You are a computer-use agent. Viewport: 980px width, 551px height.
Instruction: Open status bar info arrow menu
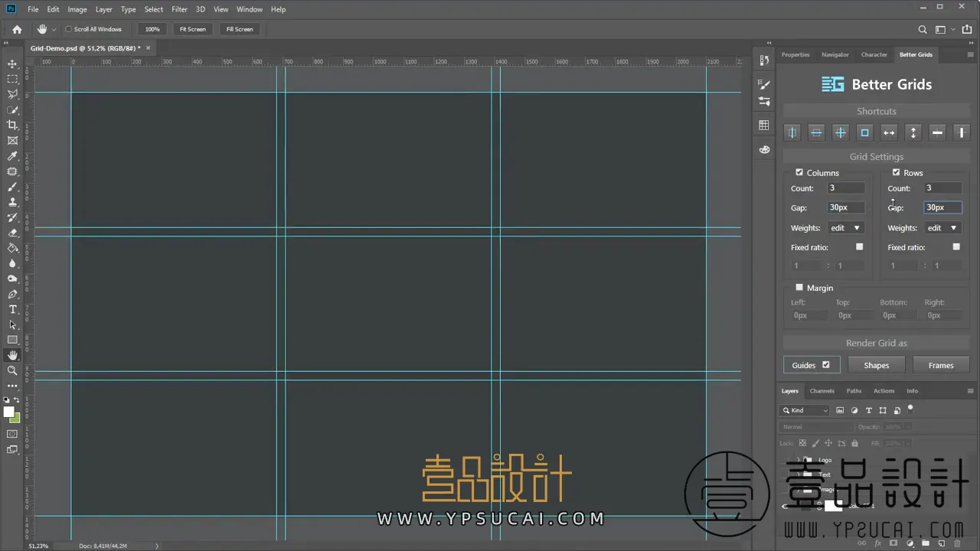pyautogui.click(x=157, y=546)
